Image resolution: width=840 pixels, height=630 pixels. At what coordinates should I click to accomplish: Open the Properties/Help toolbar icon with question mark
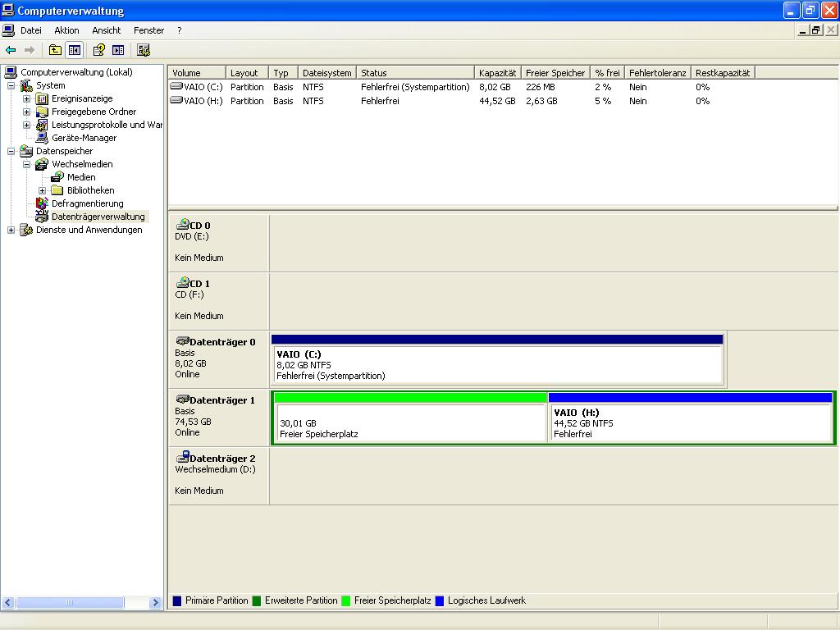(x=98, y=50)
